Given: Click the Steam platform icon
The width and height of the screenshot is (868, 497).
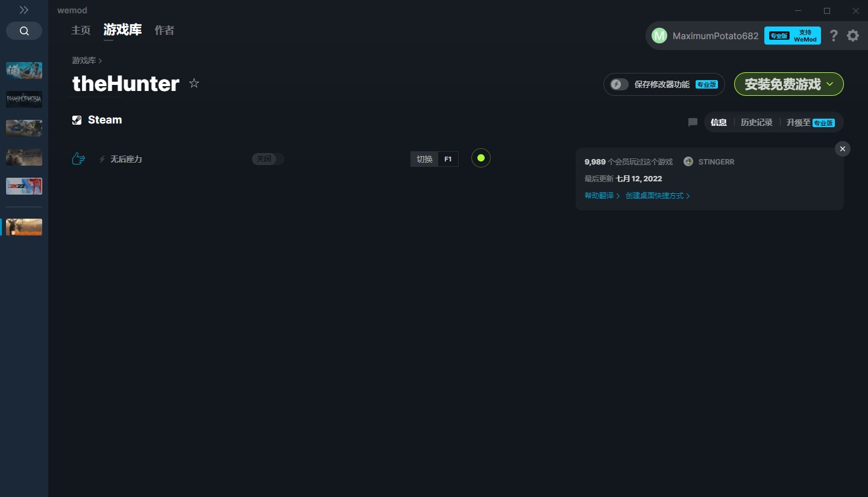Looking at the screenshot, I should click(x=77, y=120).
